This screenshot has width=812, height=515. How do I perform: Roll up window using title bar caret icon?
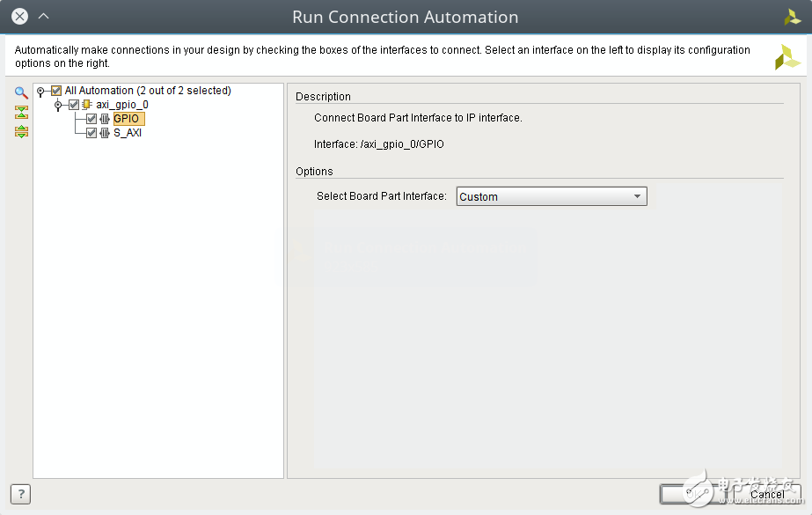[x=44, y=16]
